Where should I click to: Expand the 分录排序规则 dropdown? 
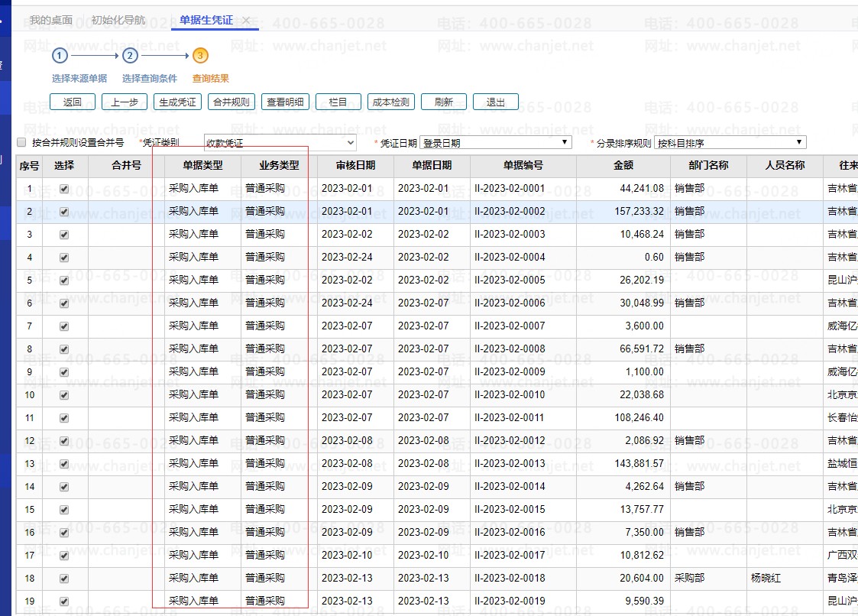[730, 143]
